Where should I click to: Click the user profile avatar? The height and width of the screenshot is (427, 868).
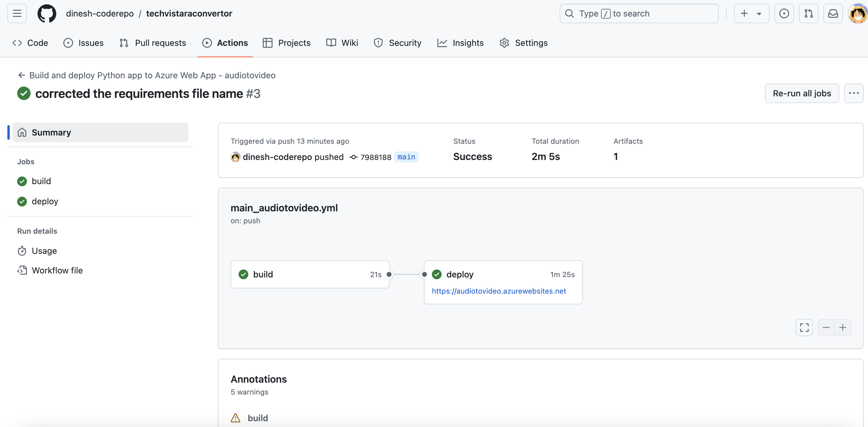pyautogui.click(x=858, y=13)
